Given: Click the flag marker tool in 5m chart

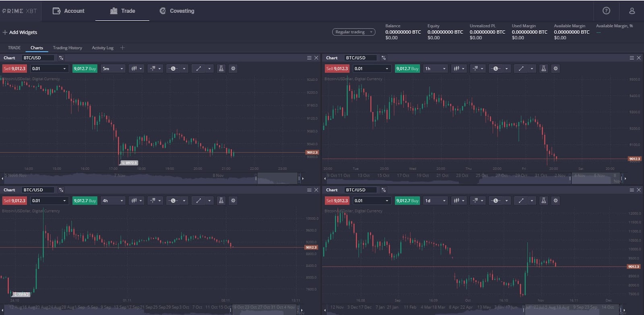Looking at the screenshot, I should coord(153,69).
